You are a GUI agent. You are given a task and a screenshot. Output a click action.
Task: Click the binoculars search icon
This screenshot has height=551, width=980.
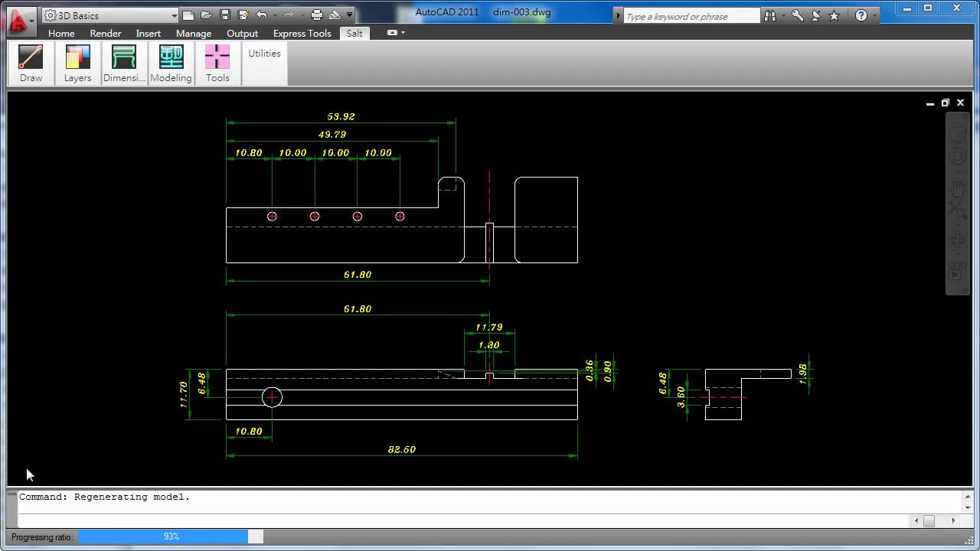pyautogui.click(x=769, y=15)
